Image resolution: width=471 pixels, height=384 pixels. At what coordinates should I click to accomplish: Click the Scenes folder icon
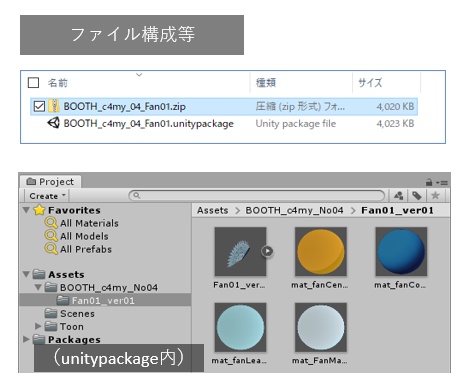point(51,313)
